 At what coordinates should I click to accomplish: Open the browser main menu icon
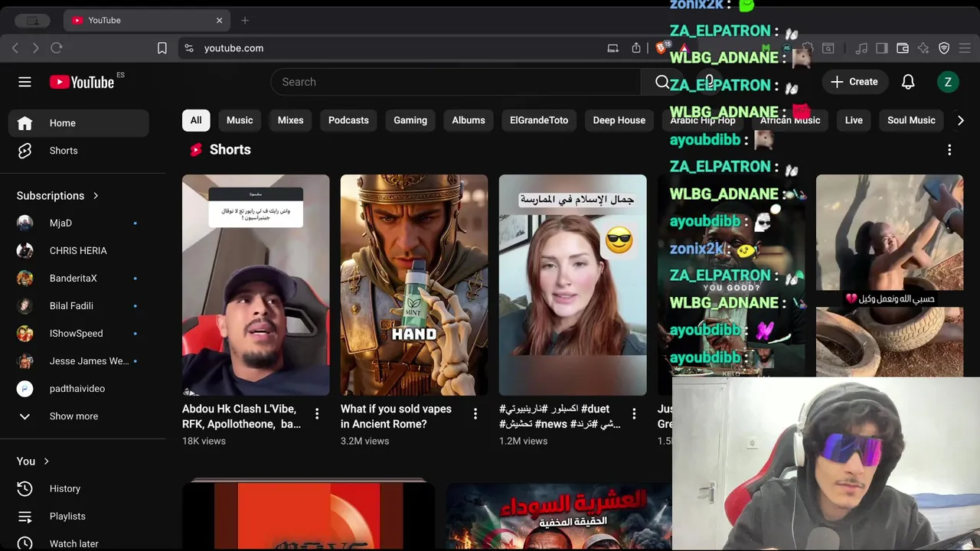point(965,48)
